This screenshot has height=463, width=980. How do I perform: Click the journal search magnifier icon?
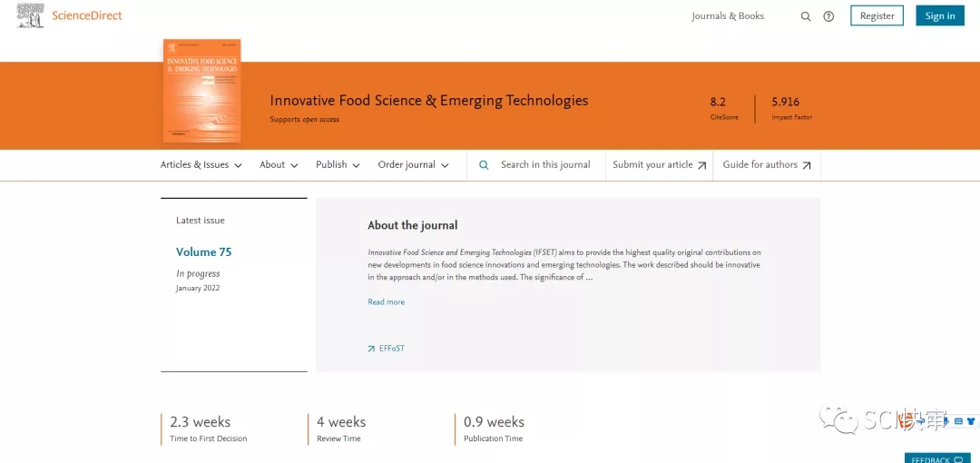coord(484,165)
